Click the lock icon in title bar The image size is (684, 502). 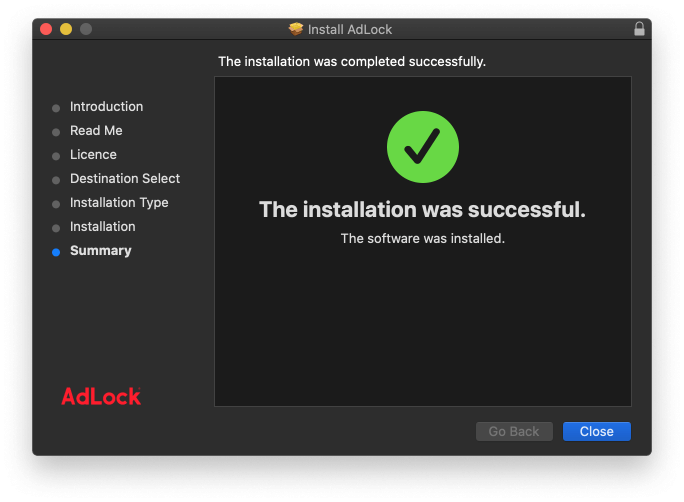click(x=639, y=29)
